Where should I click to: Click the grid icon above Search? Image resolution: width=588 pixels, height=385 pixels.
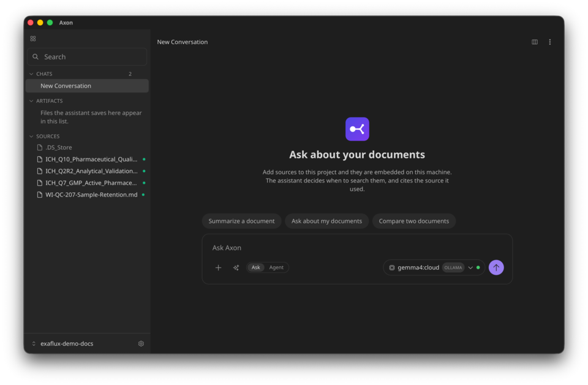(33, 39)
